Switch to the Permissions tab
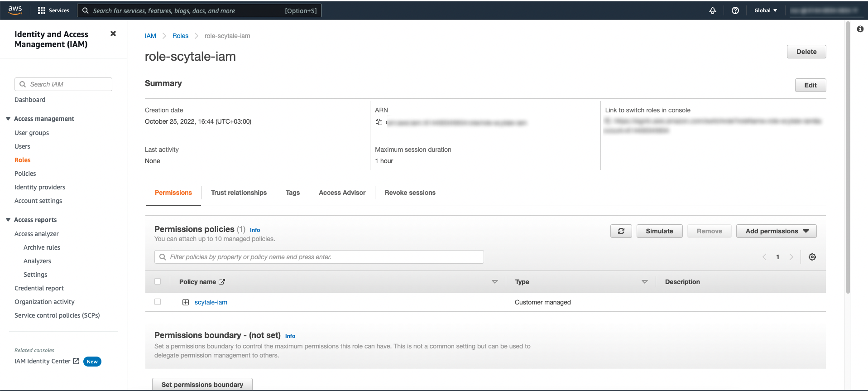 [x=173, y=193]
